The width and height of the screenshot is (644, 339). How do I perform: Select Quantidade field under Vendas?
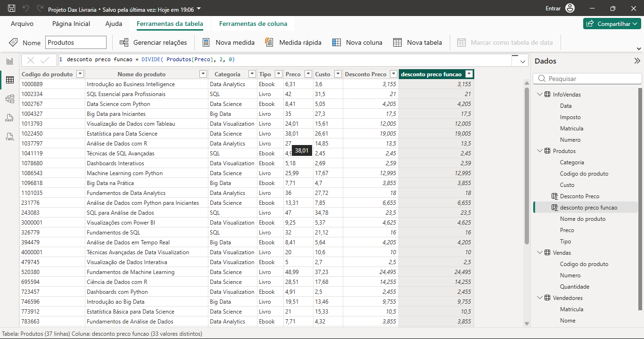tap(575, 287)
